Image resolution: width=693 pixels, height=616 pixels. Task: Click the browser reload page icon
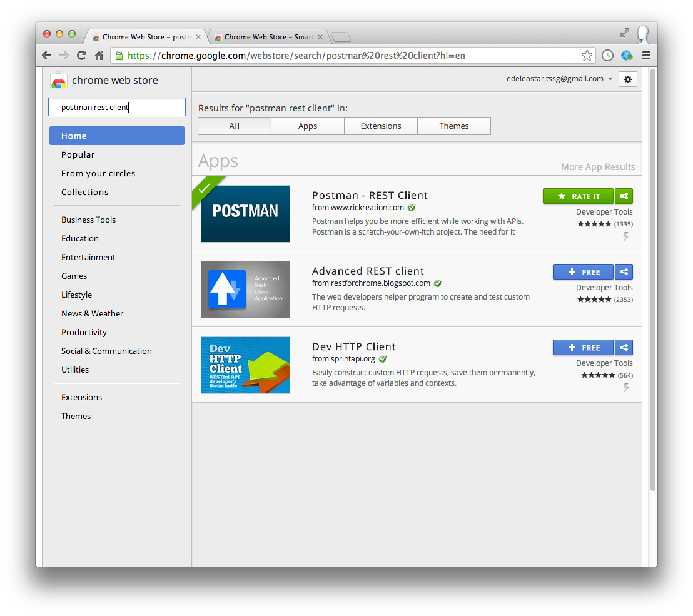point(81,56)
